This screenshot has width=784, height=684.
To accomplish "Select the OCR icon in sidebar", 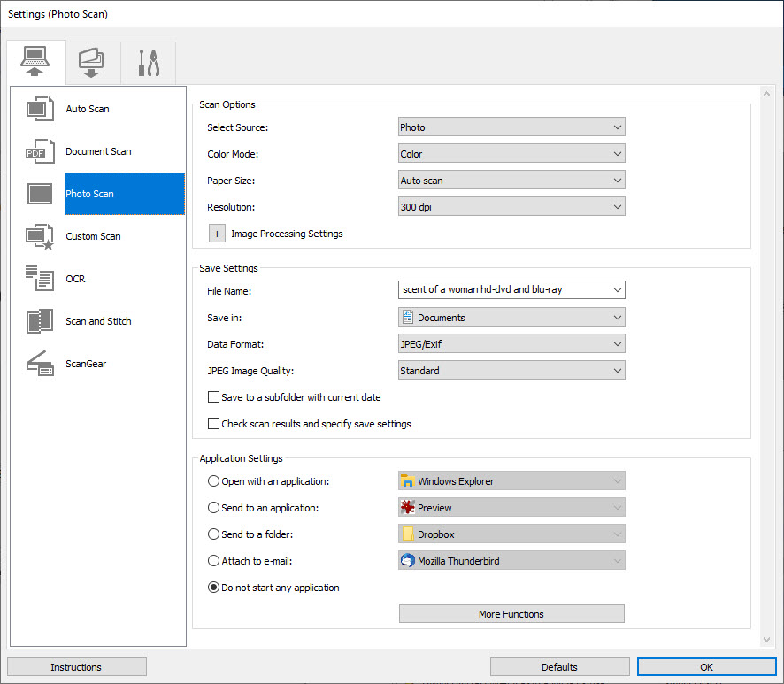I will (41, 279).
